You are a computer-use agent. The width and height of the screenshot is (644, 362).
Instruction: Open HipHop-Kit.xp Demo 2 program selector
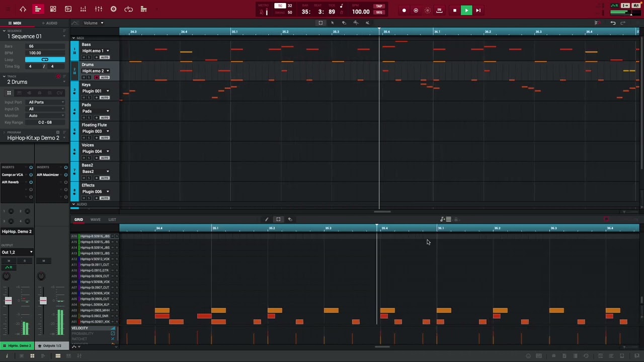34,138
